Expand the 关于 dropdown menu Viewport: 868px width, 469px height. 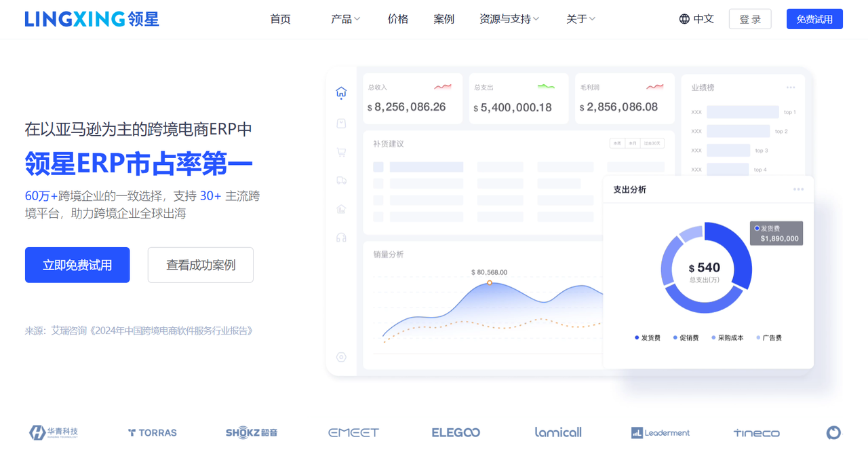[580, 19]
